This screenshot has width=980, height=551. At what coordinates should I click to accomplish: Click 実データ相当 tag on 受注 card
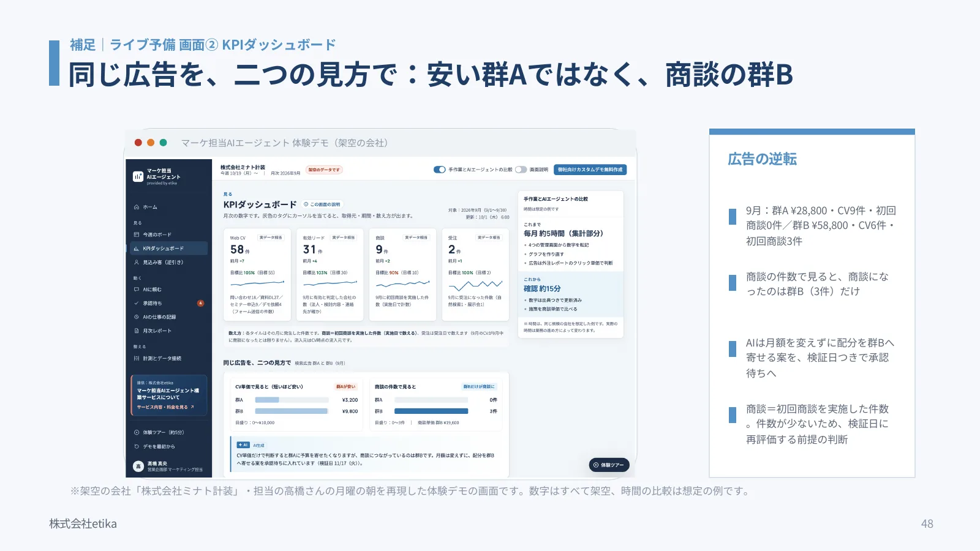tap(489, 238)
